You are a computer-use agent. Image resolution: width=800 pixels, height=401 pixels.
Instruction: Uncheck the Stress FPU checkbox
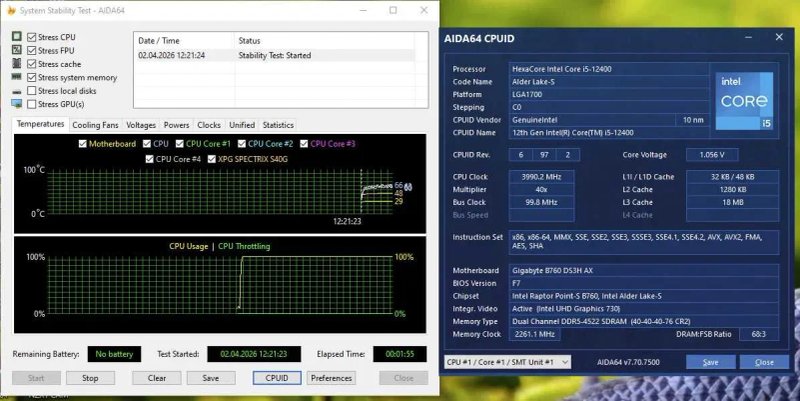point(32,51)
